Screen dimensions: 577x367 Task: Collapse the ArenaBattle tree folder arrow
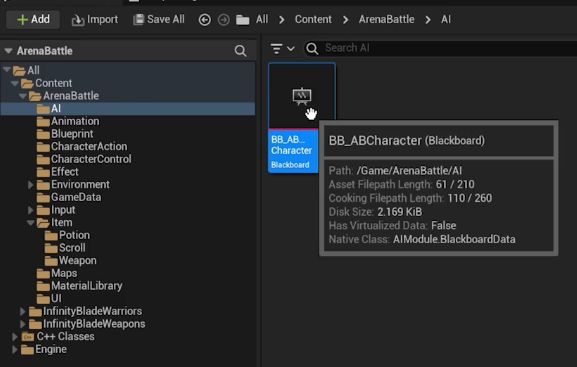pyautogui.click(x=23, y=96)
